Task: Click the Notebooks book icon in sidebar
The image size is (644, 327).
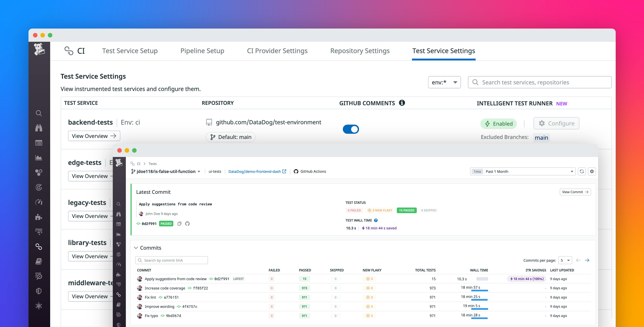Action: click(x=39, y=261)
